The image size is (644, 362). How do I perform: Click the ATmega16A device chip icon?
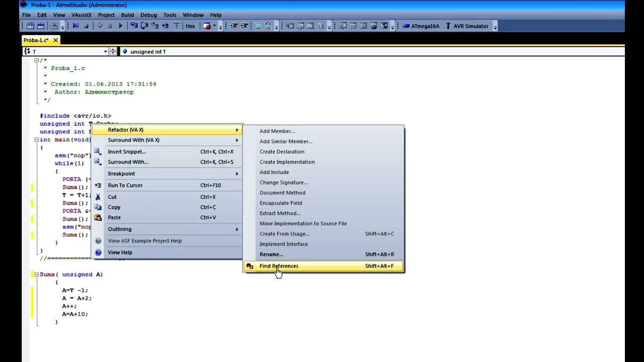pyautogui.click(x=406, y=26)
